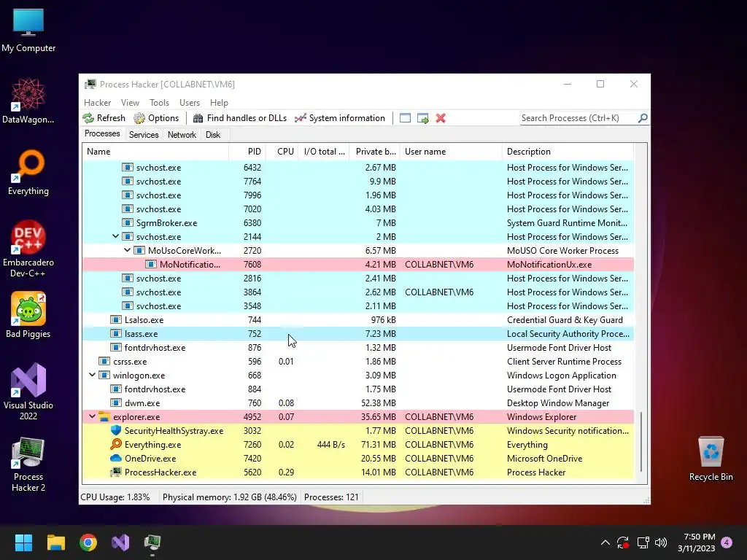The height and width of the screenshot is (560, 747).
Task: Select Everything desktop shortcut
Action: (x=28, y=173)
